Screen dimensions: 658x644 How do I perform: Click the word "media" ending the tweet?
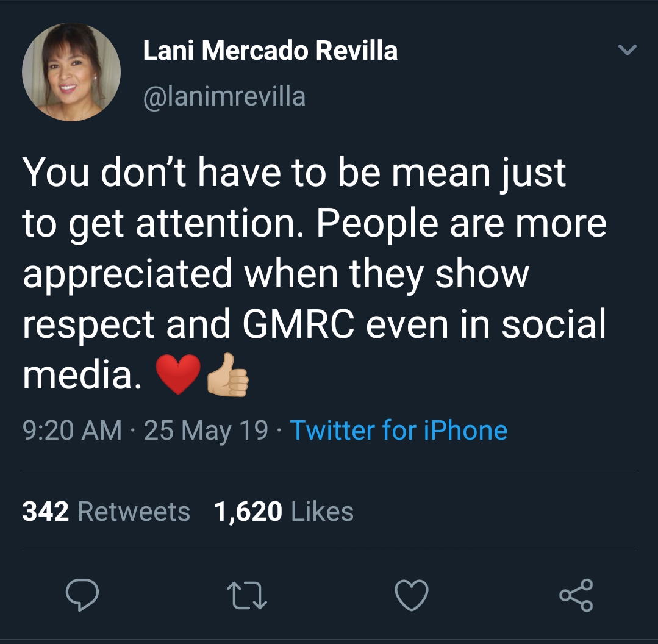[x=77, y=376]
